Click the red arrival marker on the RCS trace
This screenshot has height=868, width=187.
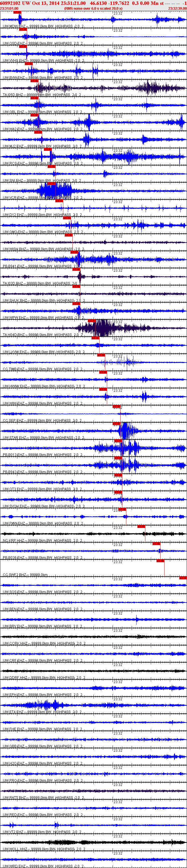(48, 149)
